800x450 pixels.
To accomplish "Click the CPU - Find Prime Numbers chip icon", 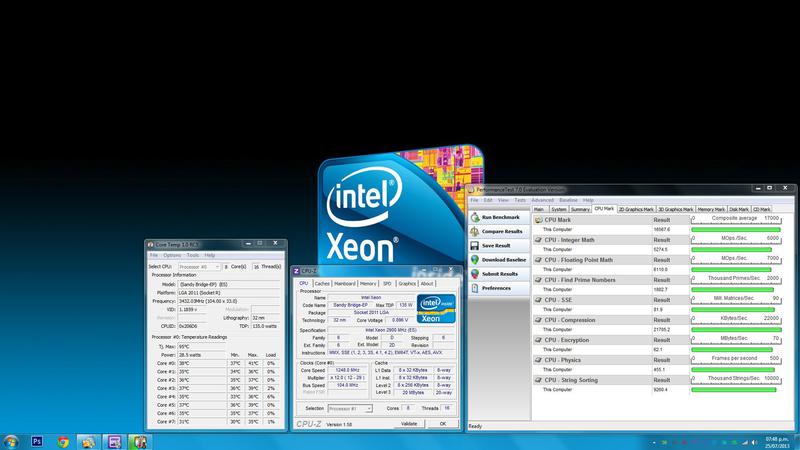I will click(538, 280).
